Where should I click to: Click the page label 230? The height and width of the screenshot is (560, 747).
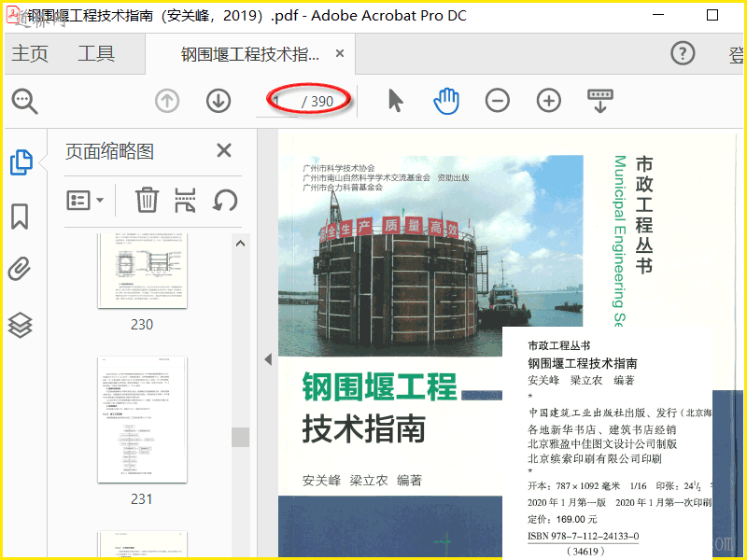click(x=142, y=325)
